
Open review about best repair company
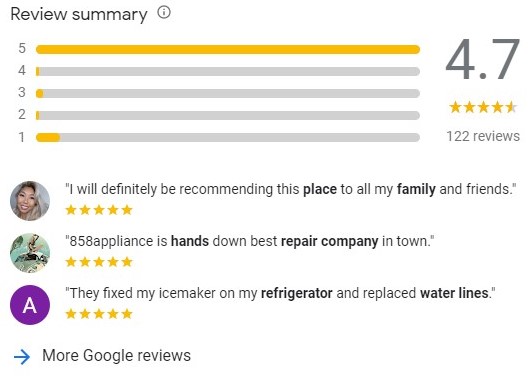249,241
